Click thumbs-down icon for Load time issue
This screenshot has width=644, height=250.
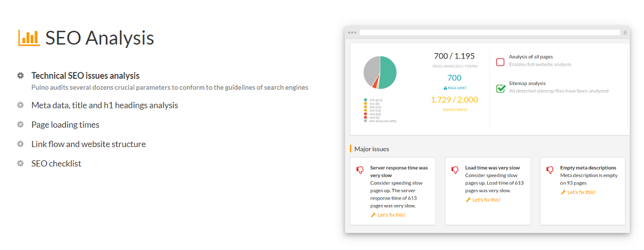(455, 170)
